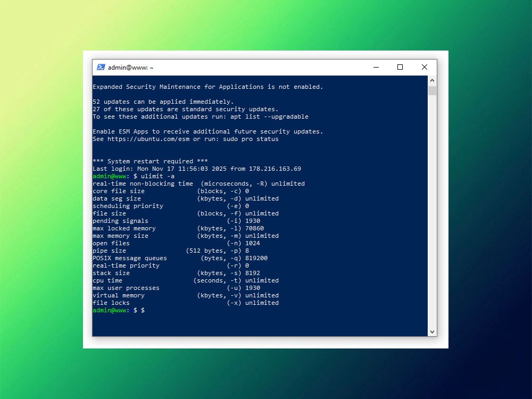Click the window title text admin@www: ~

(131, 68)
